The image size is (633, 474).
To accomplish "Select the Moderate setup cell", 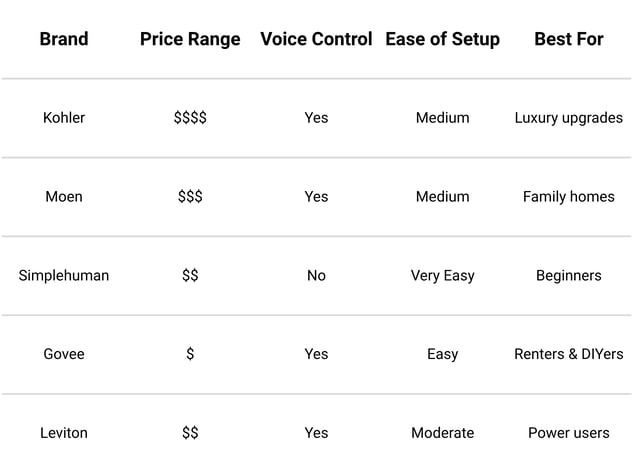I will coord(442,433).
